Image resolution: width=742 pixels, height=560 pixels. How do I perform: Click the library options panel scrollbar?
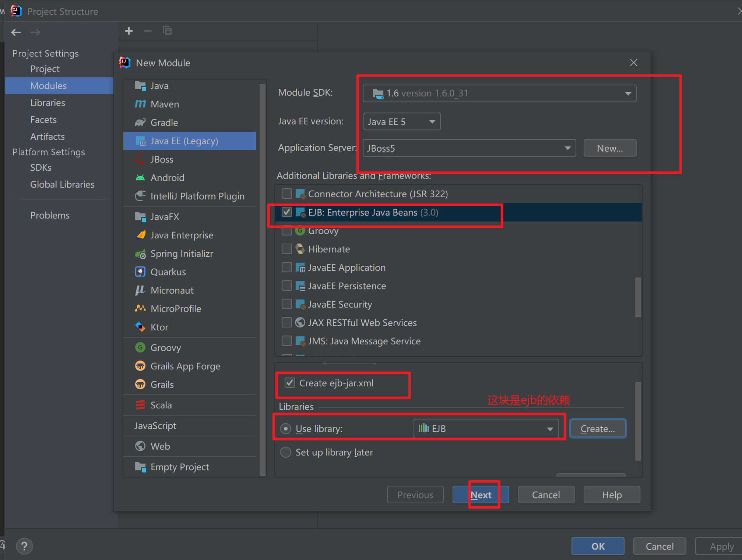(x=638, y=421)
